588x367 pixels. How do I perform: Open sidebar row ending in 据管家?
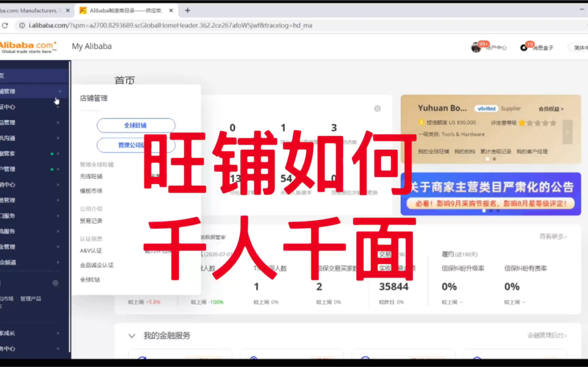click(x=34, y=153)
